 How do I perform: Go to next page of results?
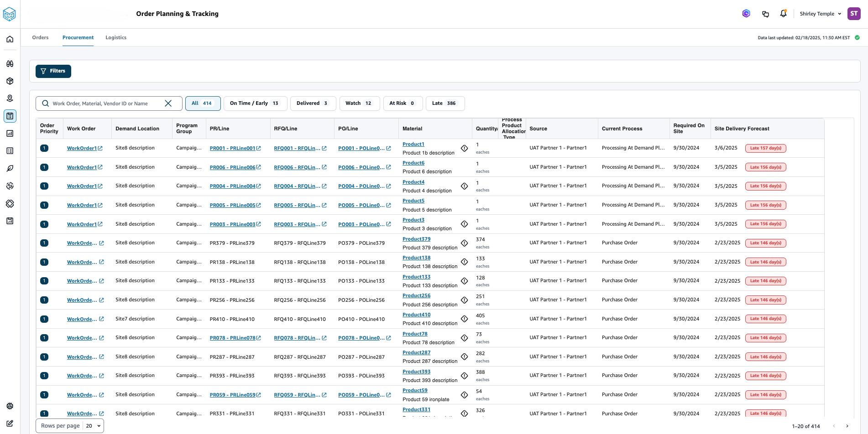[847, 426]
